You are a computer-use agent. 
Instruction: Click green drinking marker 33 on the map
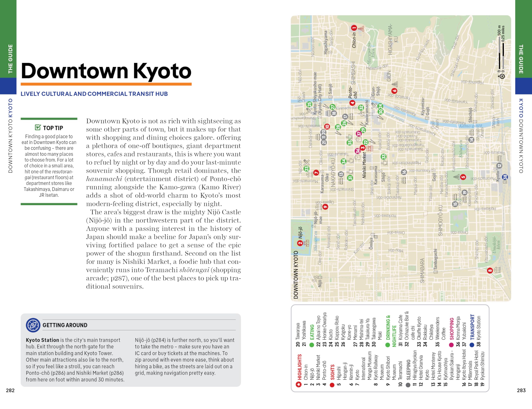click(384, 157)
